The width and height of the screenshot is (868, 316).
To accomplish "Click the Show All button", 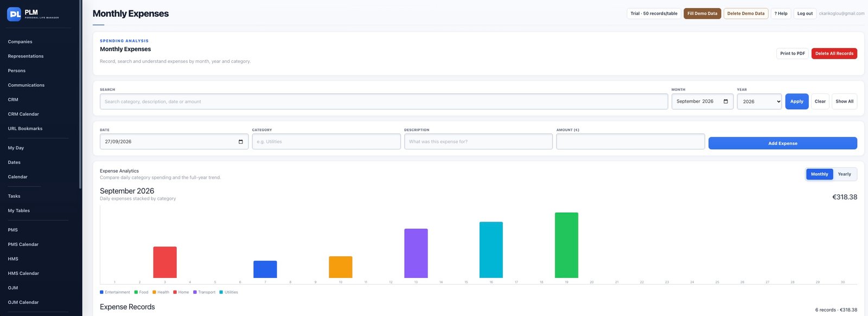I will tap(844, 102).
